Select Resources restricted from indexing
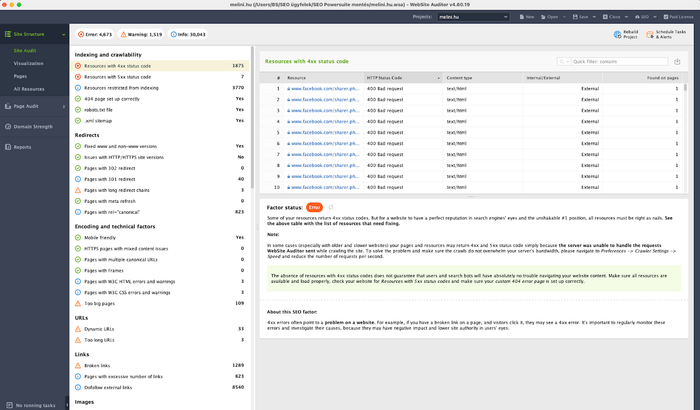Screen dimensions: 700x410 point(160,88)
